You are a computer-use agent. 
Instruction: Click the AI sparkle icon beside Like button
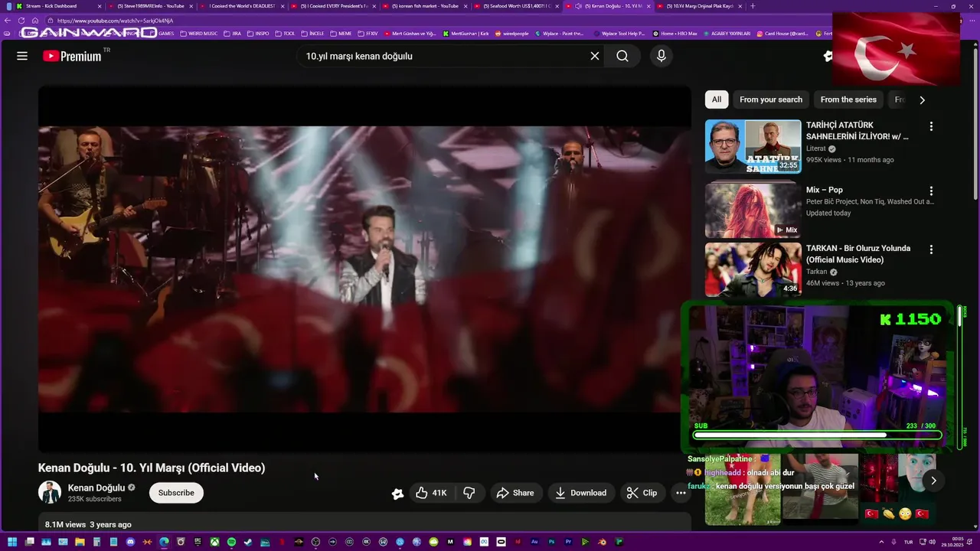tap(397, 494)
